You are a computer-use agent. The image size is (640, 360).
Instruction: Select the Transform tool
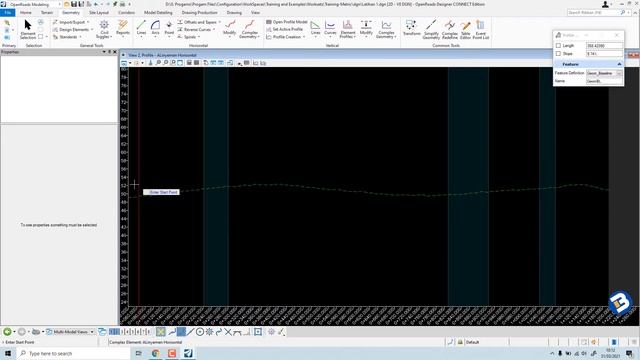click(411, 29)
